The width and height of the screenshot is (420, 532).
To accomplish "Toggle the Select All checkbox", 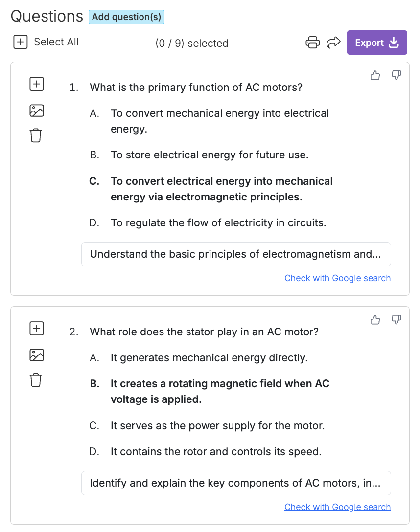I will (20, 42).
